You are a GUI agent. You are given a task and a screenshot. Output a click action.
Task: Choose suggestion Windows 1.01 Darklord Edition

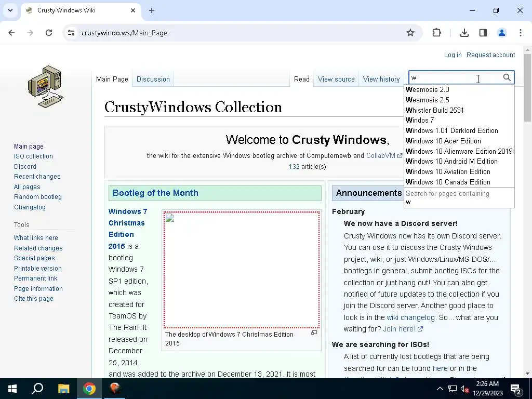pyautogui.click(x=459, y=130)
